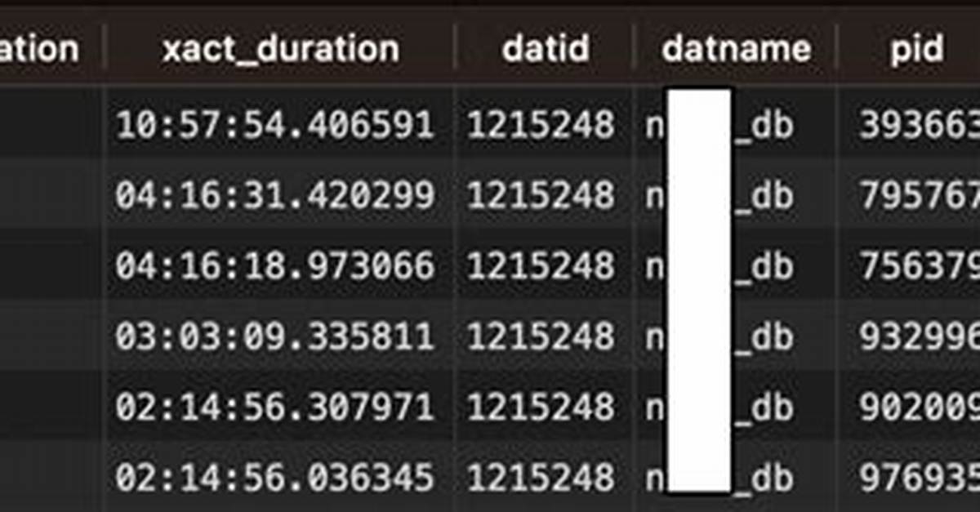Select xact_duration cell 10:57:54.406591

[x=274, y=124]
